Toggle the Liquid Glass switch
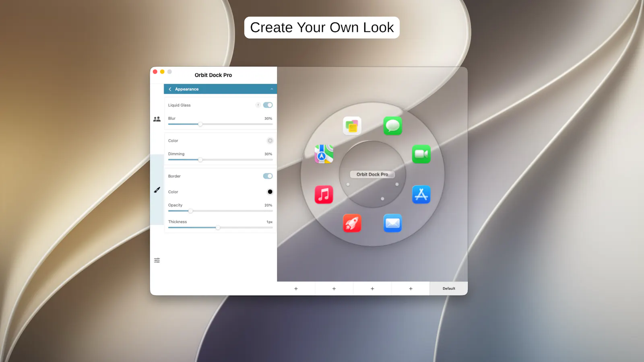 (268, 105)
